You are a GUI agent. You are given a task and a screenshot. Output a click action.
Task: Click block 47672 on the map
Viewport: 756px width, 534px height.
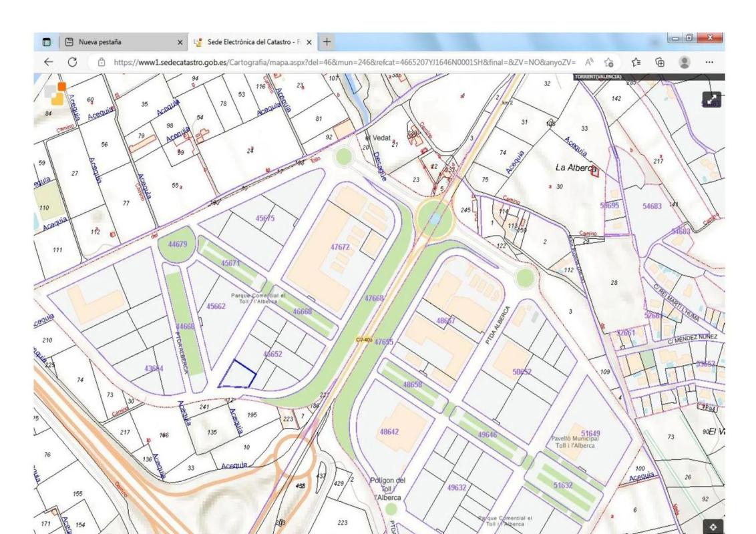[339, 247]
